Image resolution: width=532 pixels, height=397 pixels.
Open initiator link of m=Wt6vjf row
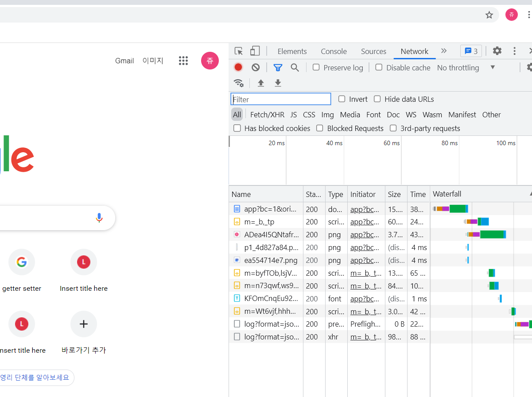366,312
